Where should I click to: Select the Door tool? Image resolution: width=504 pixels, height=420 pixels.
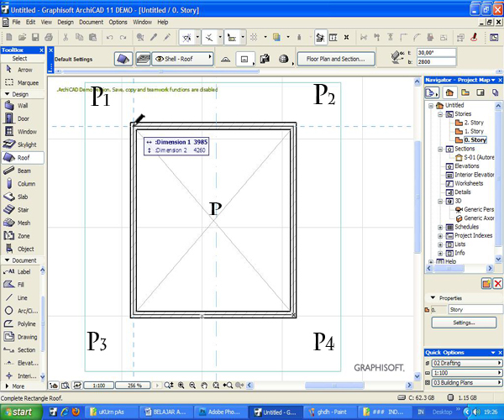point(21,118)
